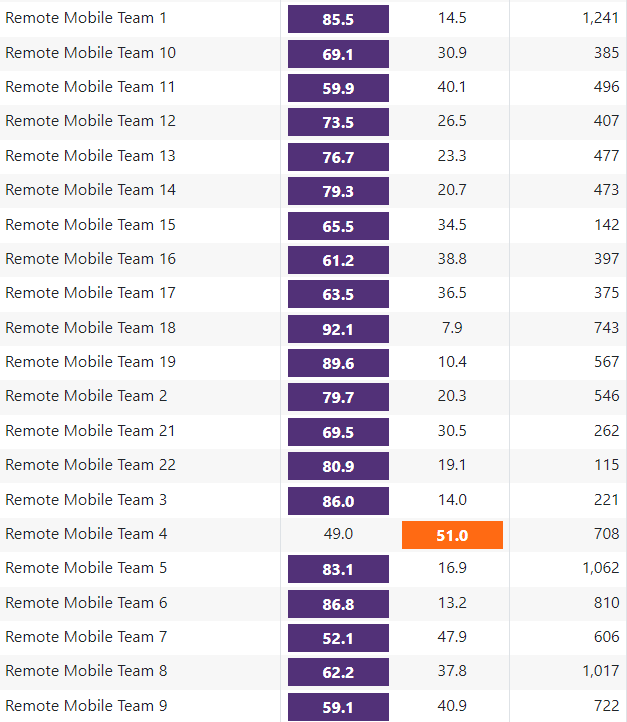
Task: Select the purple 89.6 bar for Team 19
Action: pos(338,363)
